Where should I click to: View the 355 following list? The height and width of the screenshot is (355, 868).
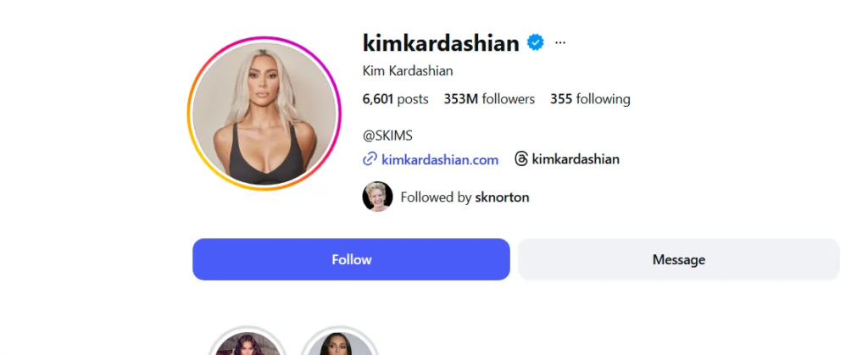(590, 99)
